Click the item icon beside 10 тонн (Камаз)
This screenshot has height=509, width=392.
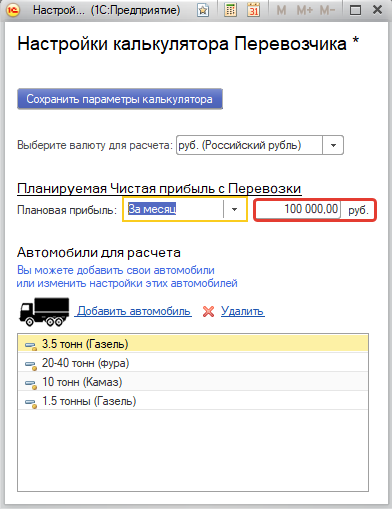[31, 384]
